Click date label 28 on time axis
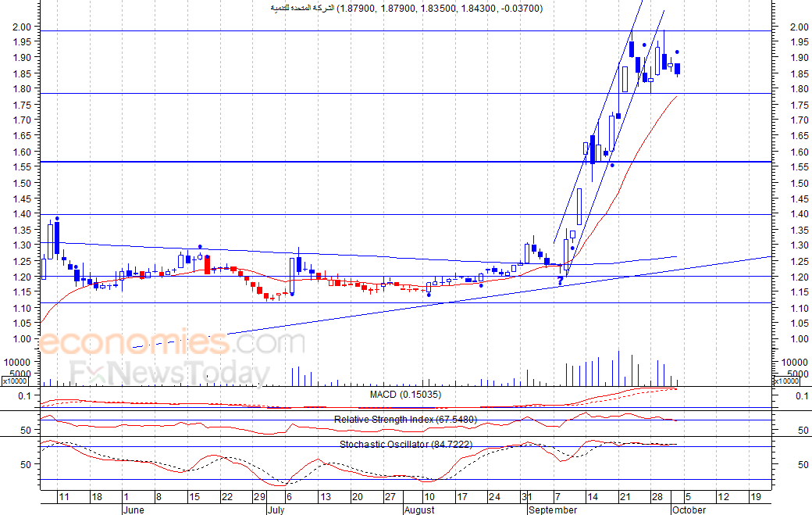812x515 pixels. pos(657,497)
